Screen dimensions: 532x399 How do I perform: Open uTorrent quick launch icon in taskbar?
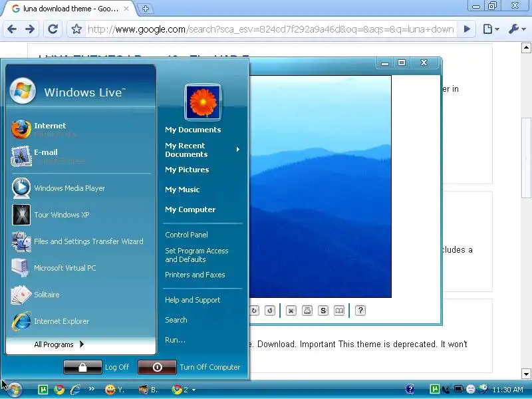tap(43, 390)
